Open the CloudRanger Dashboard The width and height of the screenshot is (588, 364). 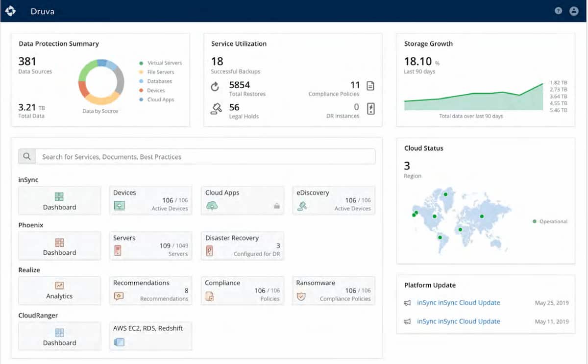pos(59,336)
